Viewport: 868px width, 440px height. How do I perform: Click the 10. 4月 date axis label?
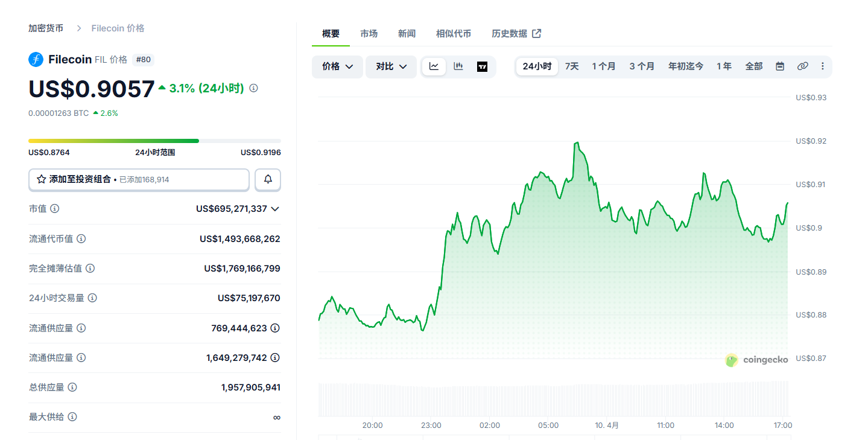[x=607, y=426]
